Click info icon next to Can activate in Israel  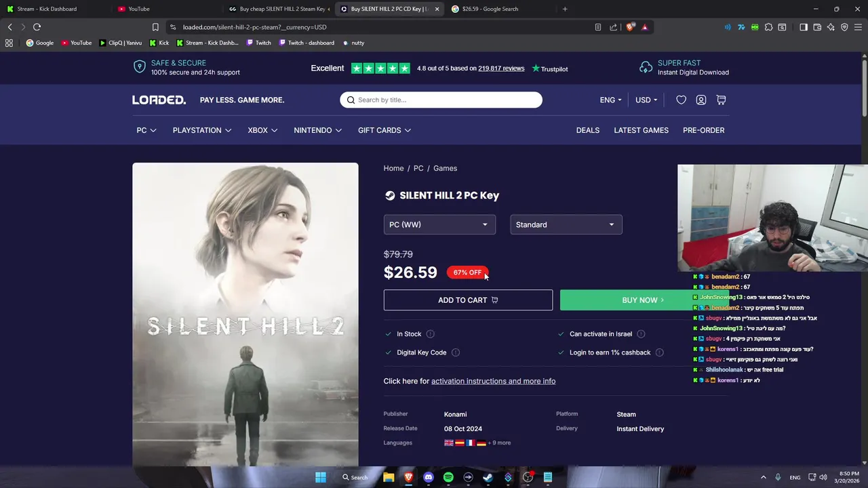(641, 334)
